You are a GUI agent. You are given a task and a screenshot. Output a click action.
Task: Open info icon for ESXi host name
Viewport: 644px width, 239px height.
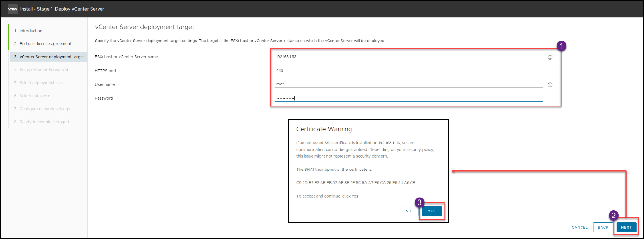click(x=550, y=57)
